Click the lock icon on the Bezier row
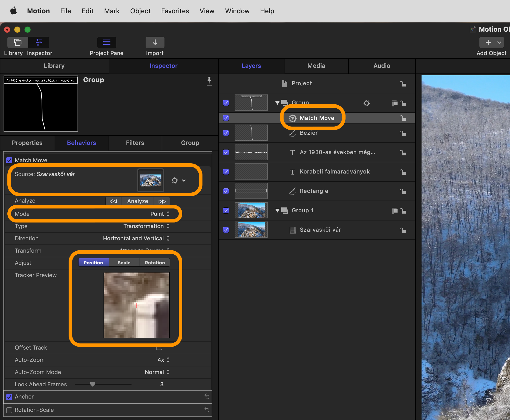This screenshot has height=420, width=510. coord(403,133)
